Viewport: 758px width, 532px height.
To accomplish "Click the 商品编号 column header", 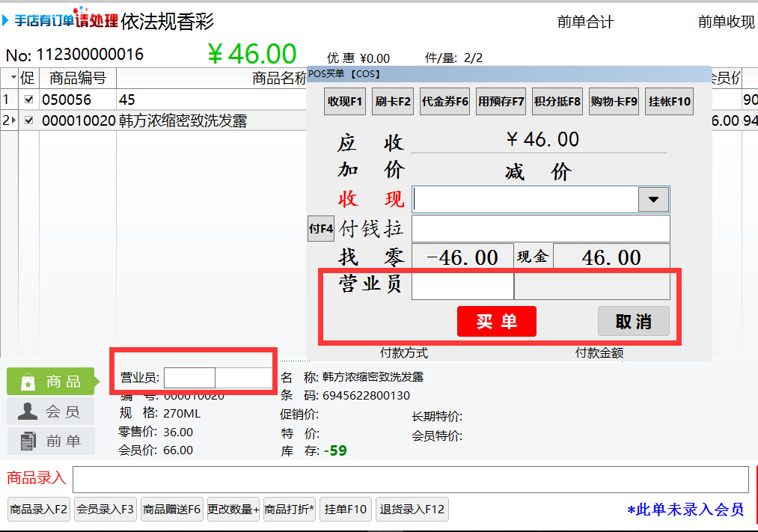I will [77, 79].
